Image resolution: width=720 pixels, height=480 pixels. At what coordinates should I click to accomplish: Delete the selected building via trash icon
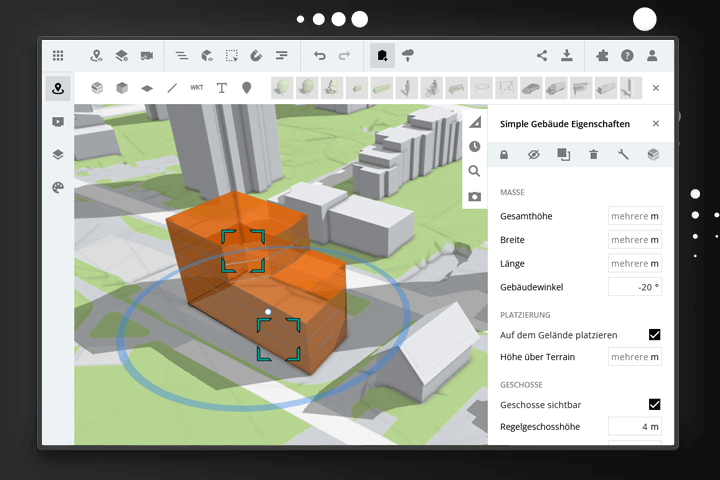click(x=593, y=154)
